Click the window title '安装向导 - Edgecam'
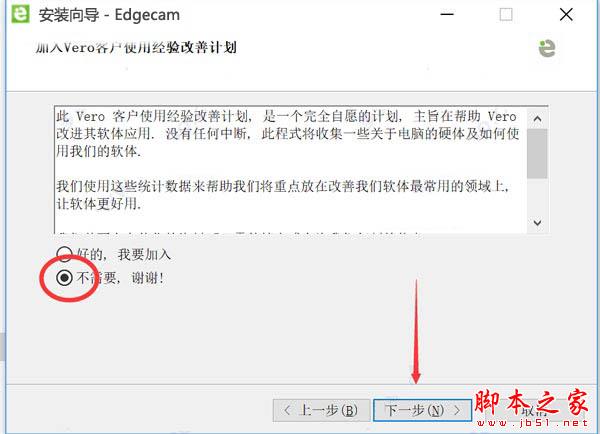This screenshot has height=434, width=600. click(x=109, y=15)
